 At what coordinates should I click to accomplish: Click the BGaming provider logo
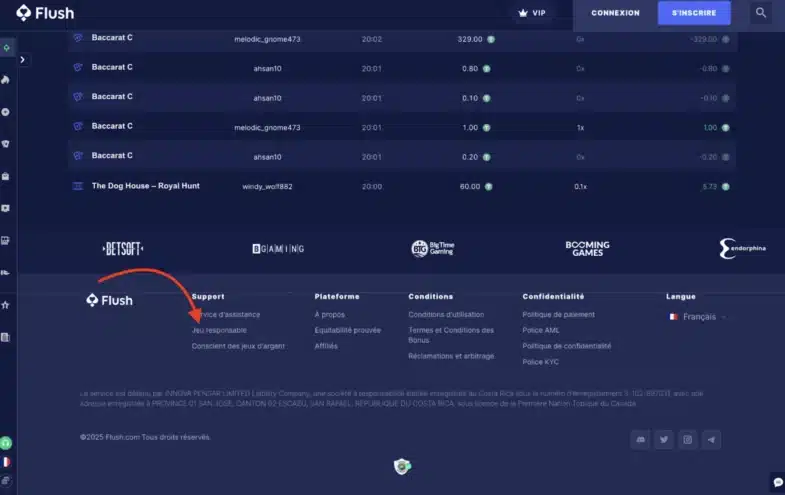(278, 249)
